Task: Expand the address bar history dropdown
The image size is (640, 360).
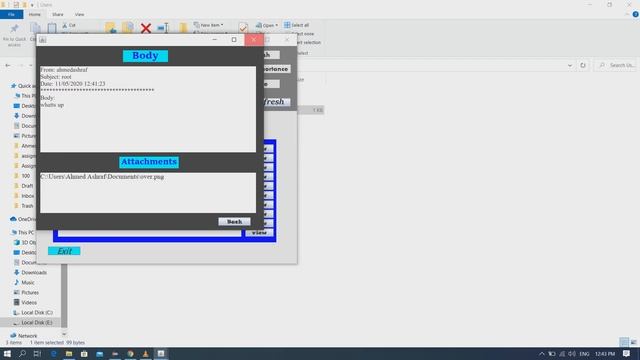Action: tap(570, 65)
